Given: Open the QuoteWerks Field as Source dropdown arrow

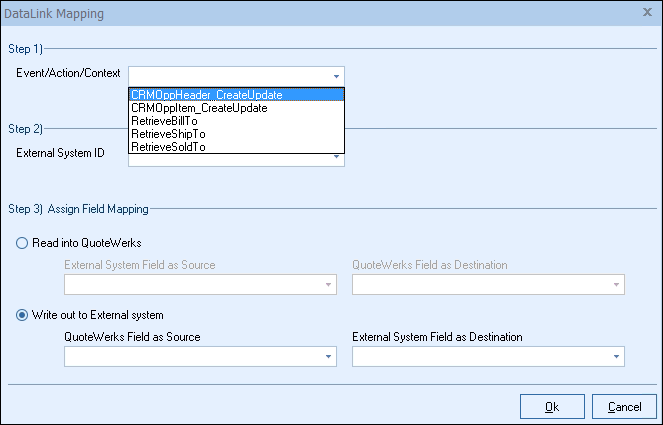Looking at the screenshot, I should [x=327, y=357].
